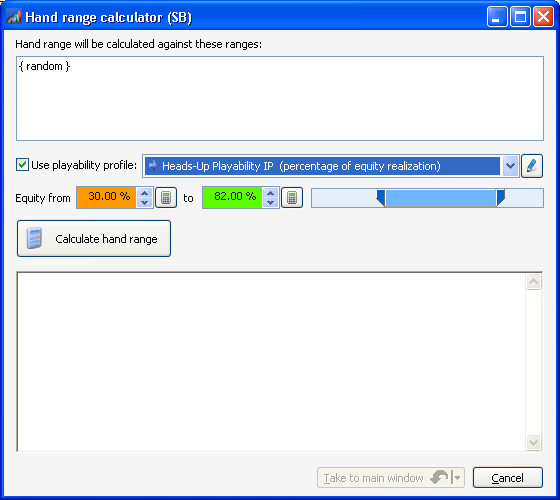Click the pencil edit playability profile icon

[532, 166]
